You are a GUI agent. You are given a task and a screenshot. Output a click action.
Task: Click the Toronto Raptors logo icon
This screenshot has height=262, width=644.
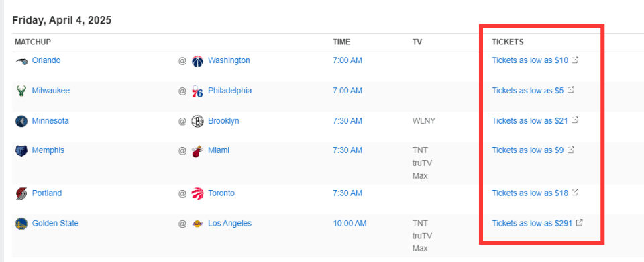click(x=197, y=193)
